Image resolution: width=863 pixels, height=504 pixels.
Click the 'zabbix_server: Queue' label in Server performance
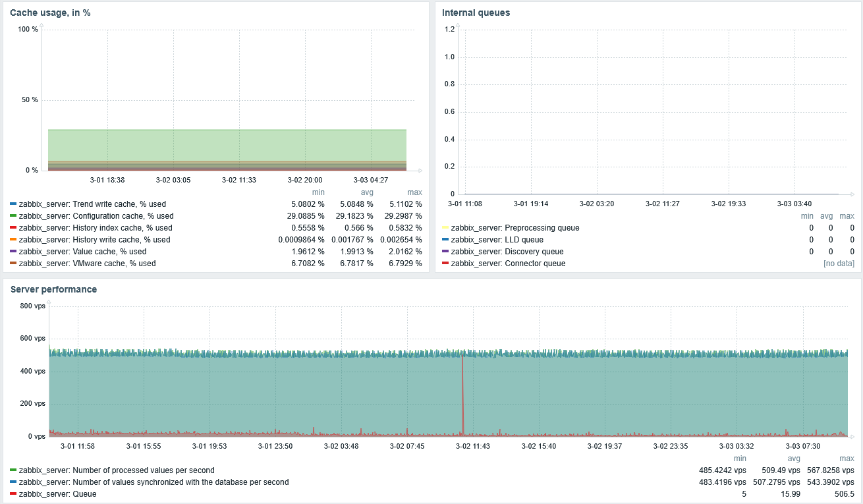coord(58,494)
